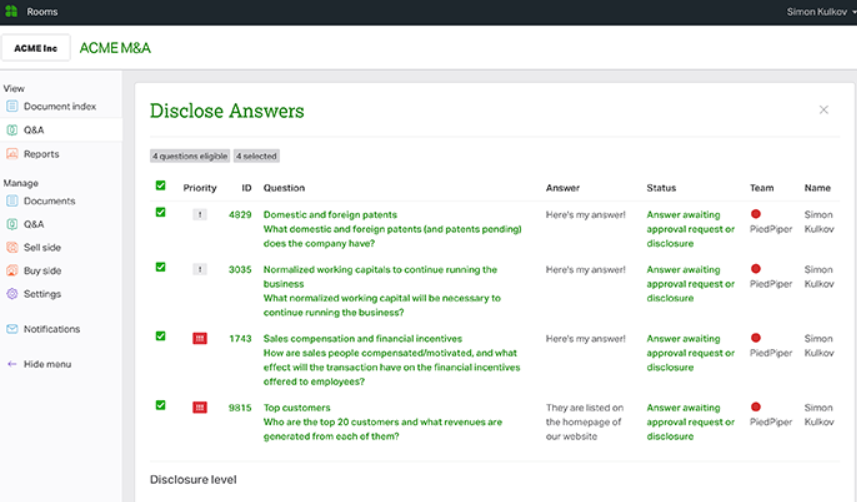Click the Priority column header
857x502 pixels.
click(199, 188)
